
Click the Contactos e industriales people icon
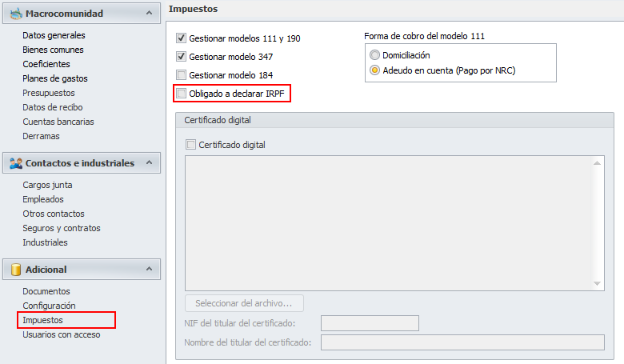point(16,163)
